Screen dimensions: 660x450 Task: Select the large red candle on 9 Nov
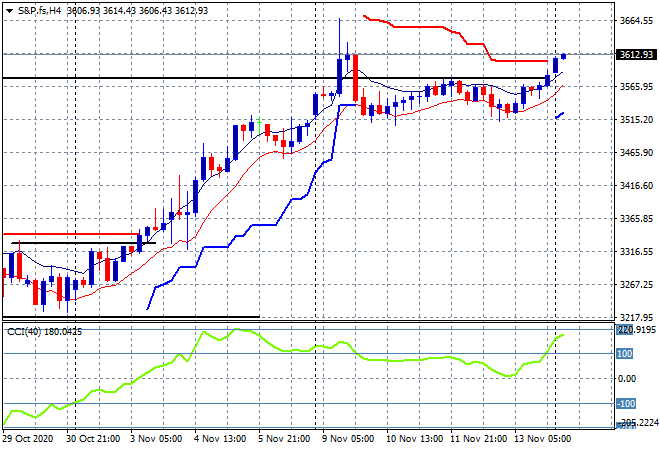(356, 78)
